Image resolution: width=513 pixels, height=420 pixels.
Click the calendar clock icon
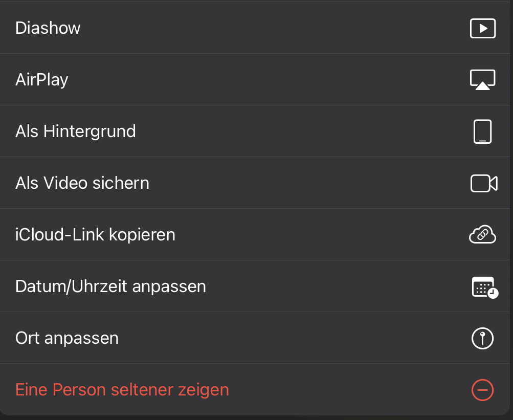pyautogui.click(x=484, y=287)
